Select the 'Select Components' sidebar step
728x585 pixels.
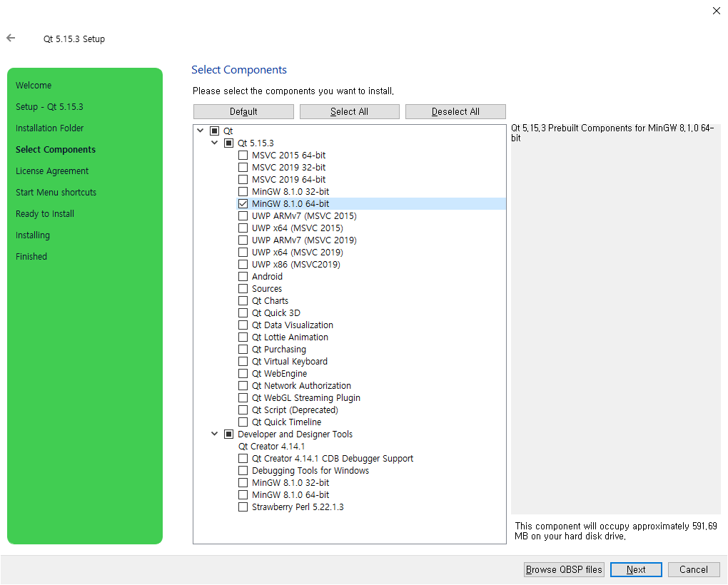tap(55, 149)
